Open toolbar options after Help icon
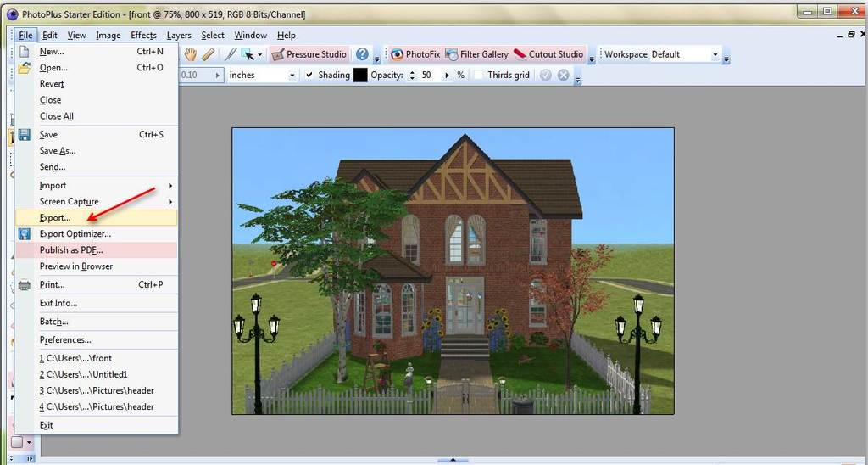868x465 pixels. point(377,59)
